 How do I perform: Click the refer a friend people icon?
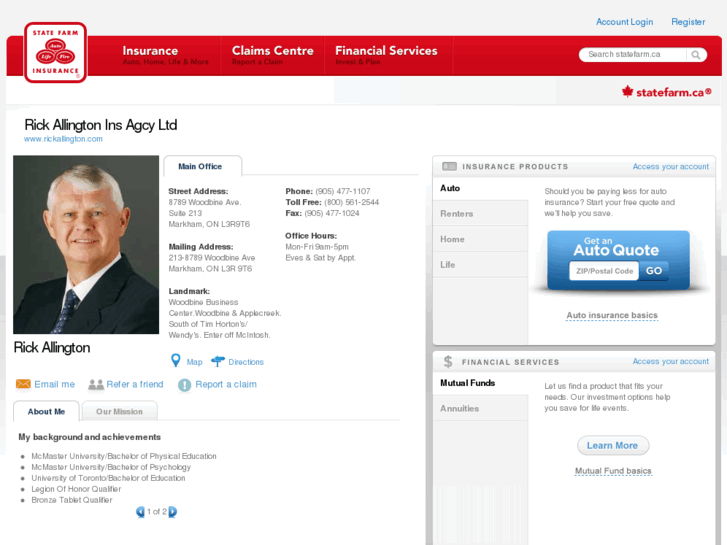96,385
